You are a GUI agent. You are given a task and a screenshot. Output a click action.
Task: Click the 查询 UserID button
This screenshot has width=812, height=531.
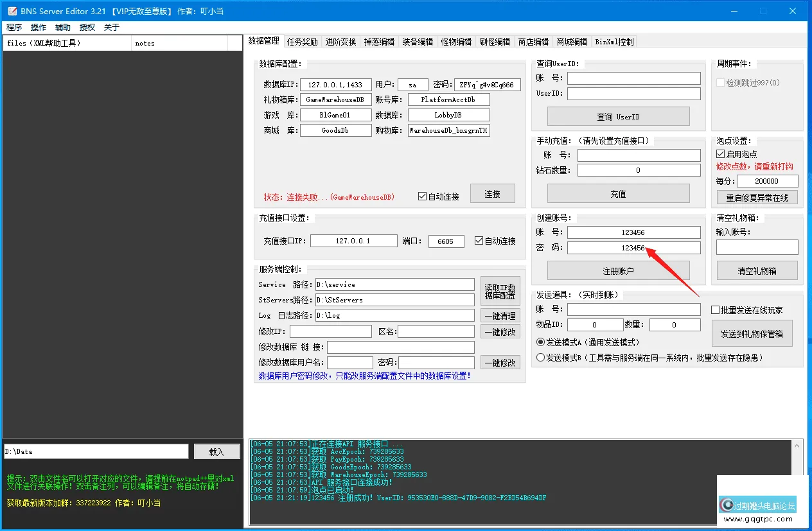point(617,116)
